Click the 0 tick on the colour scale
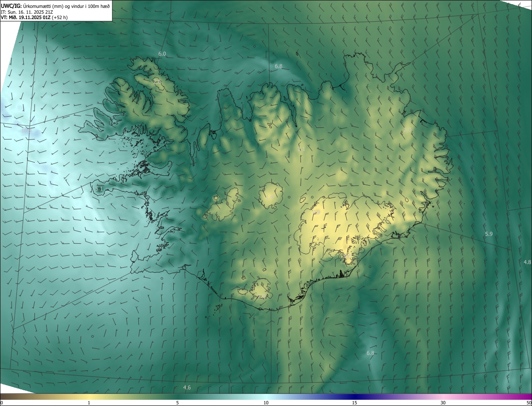 (1, 403)
